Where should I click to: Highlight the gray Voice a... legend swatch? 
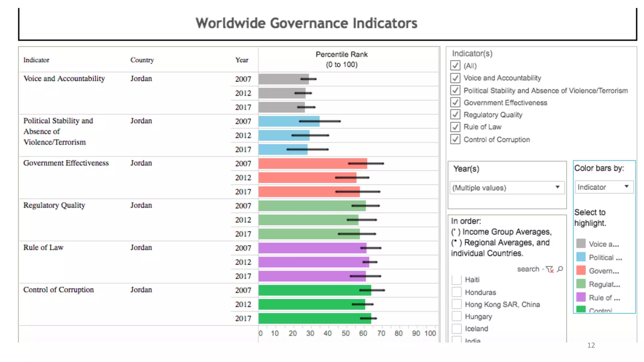click(x=581, y=244)
